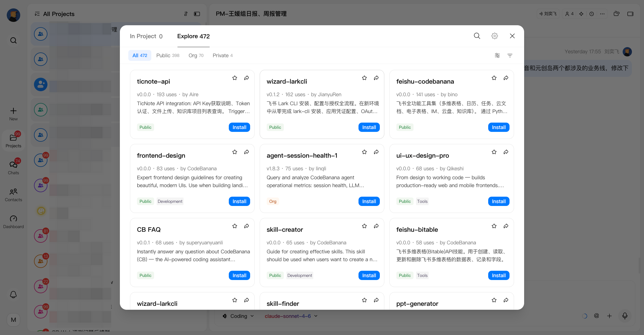Screen dimensions: 644x335
Task: Expand the Coding mode dropdown
Action: [238, 316]
